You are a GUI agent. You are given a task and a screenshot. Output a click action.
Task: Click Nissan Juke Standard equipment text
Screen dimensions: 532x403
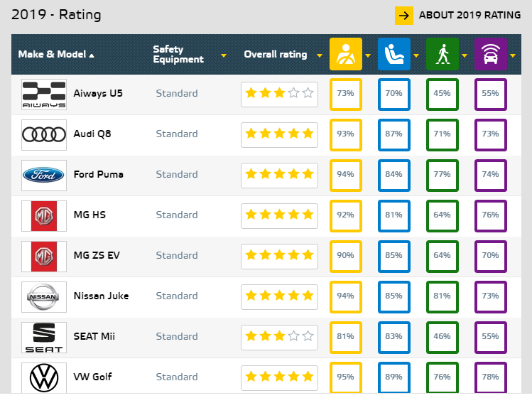pos(177,296)
